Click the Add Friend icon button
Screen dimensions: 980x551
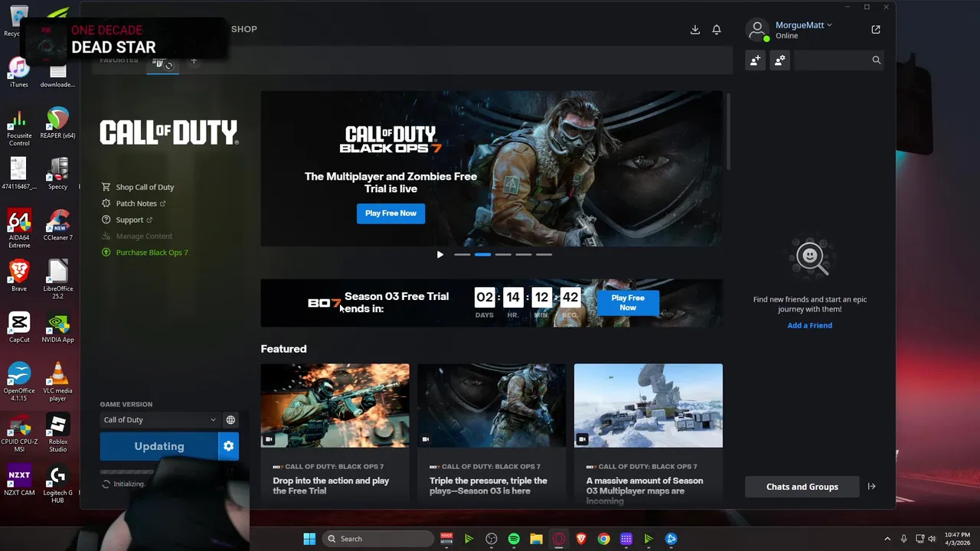pyautogui.click(x=756, y=60)
